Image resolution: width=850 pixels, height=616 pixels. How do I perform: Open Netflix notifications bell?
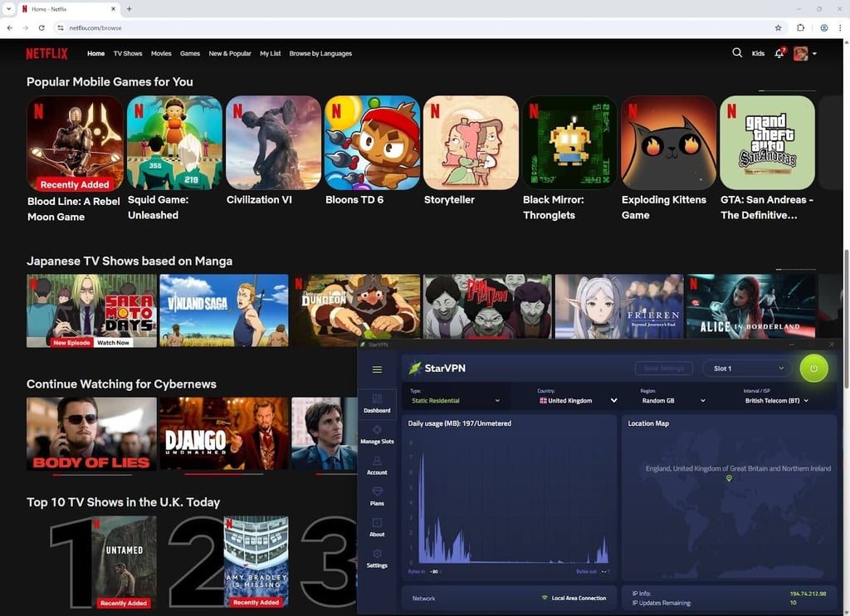pyautogui.click(x=779, y=53)
